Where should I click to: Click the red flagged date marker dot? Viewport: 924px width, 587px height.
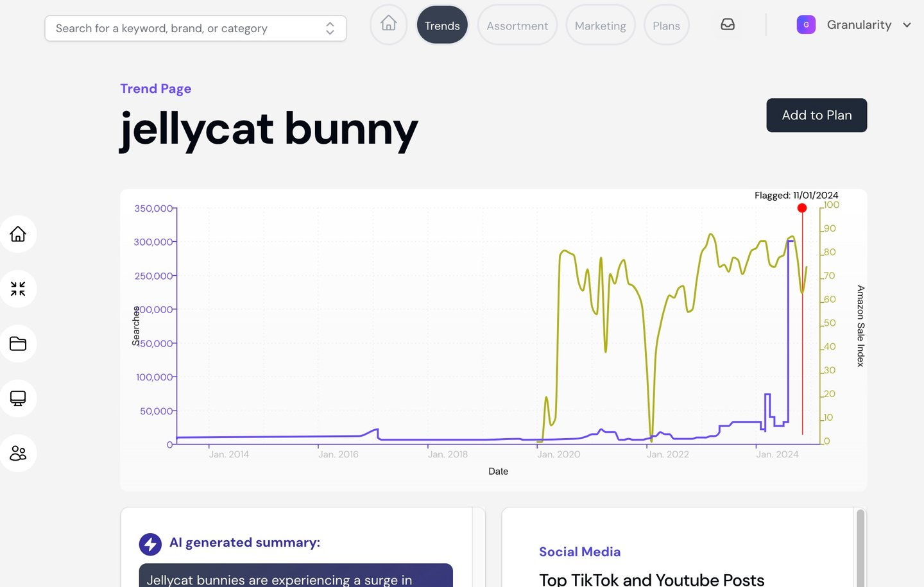click(802, 208)
